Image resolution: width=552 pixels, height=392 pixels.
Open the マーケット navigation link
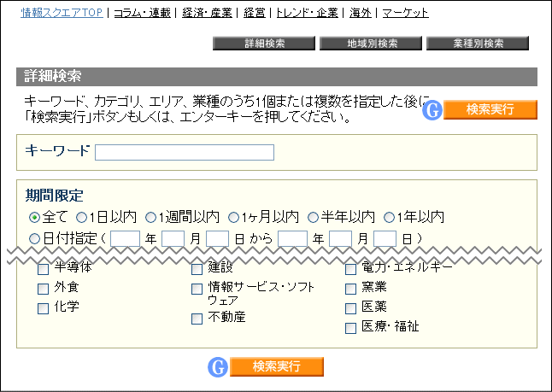pos(406,13)
